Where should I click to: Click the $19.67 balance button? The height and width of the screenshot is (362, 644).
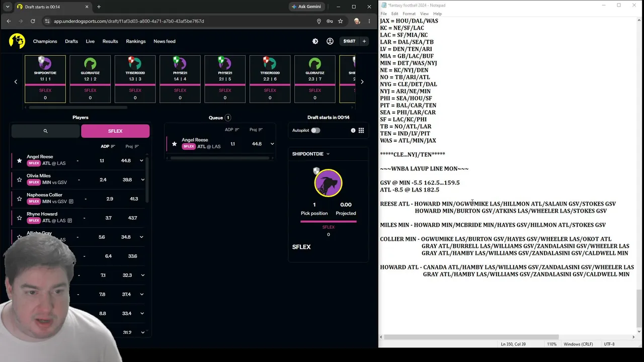click(x=349, y=41)
